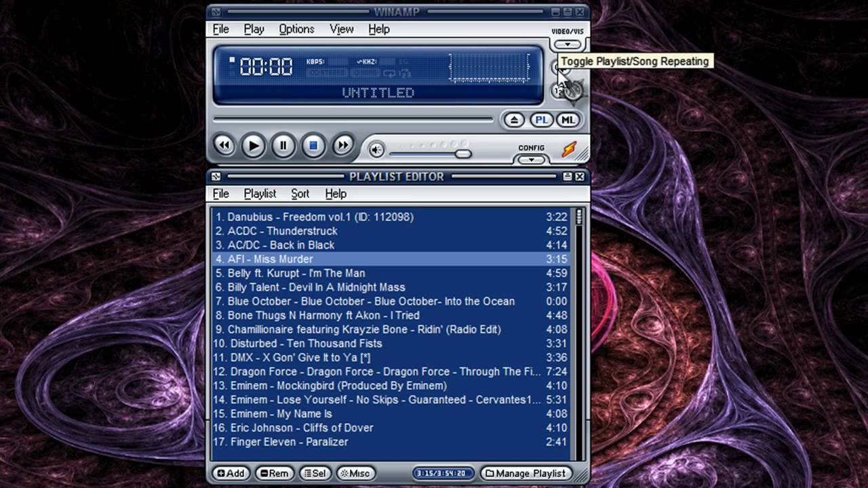Open the Sel selection menu

point(314,473)
